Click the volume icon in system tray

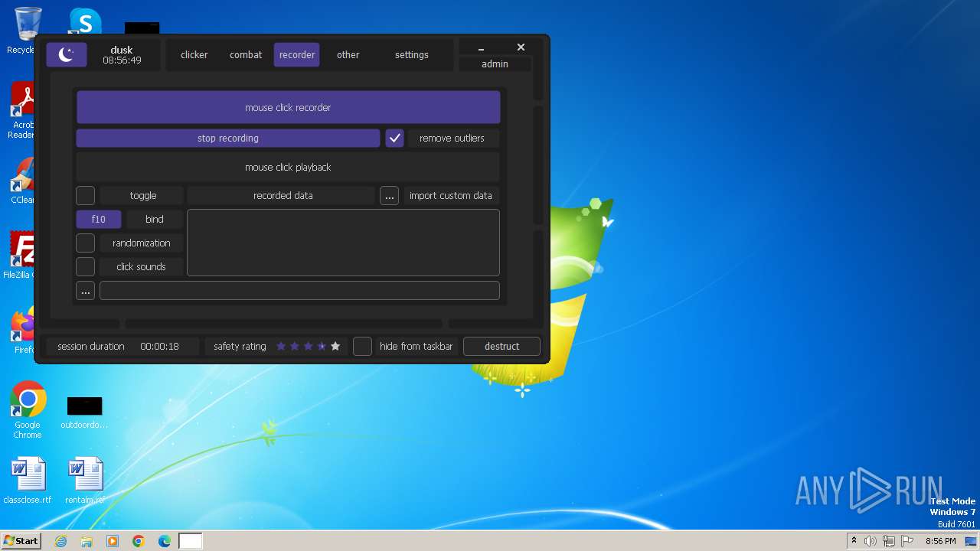(x=871, y=541)
